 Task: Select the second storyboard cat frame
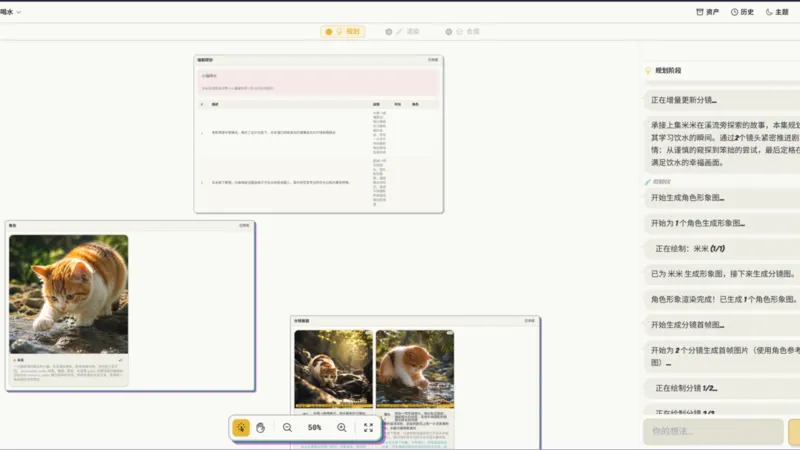click(415, 369)
